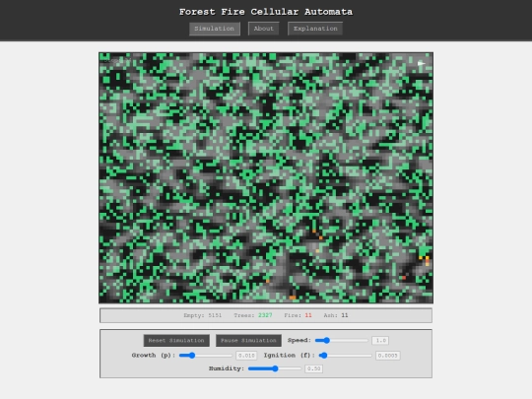
Task: Open the Explanation tab
Action: click(315, 29)
